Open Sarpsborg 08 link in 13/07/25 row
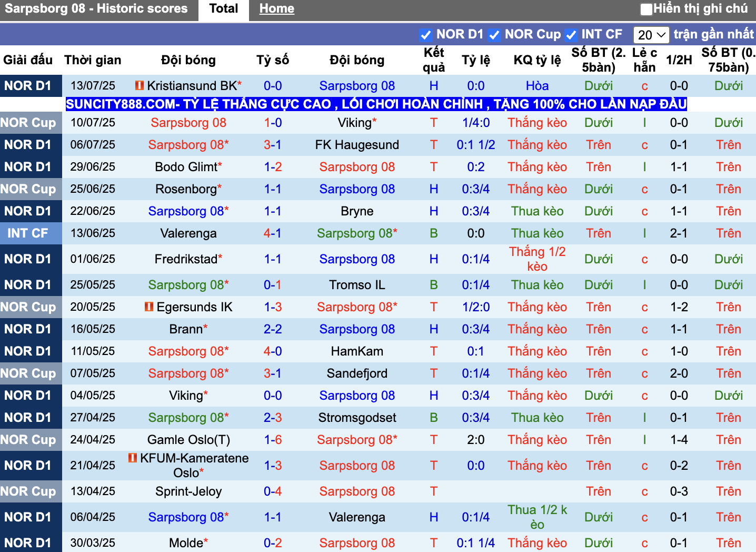Image resolution: width=756 pixels, height=552 pixels. click(x=357, y=86)
